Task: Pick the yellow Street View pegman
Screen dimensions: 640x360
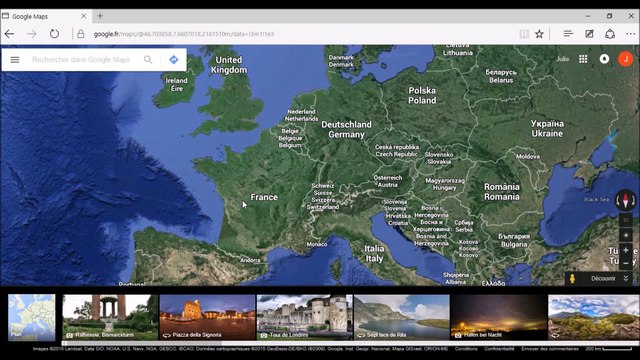Action: click(572, 278)
